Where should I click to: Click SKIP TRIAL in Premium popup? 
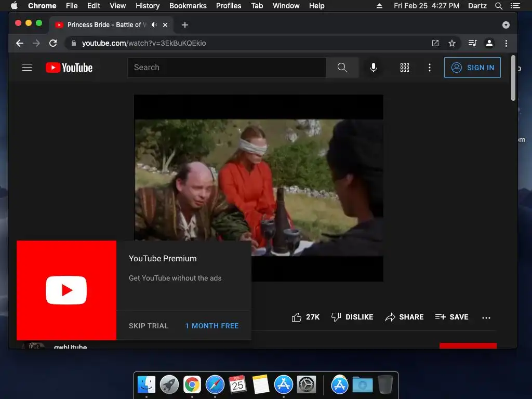click(x=149, y=326)
